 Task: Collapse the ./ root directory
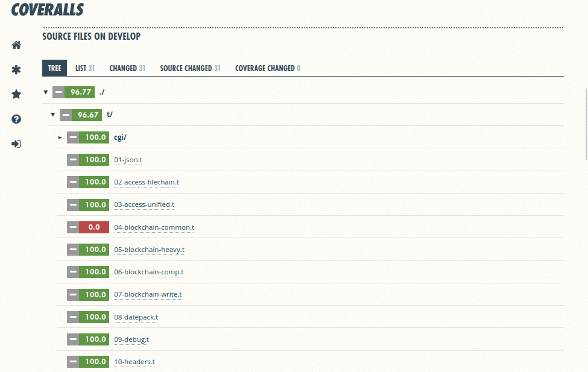(45, 92)
